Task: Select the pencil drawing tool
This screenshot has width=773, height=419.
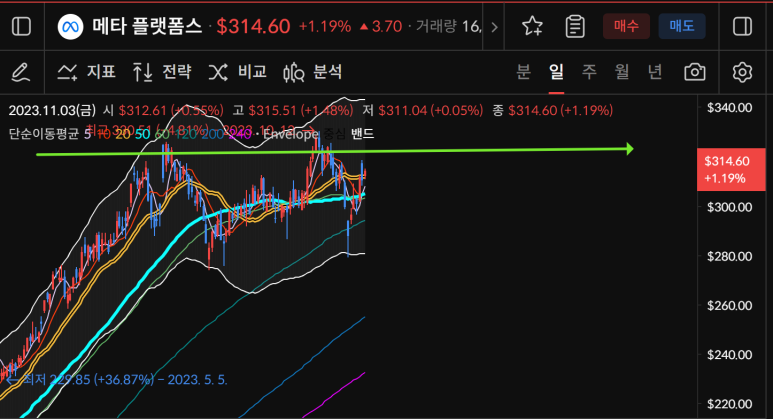Action: click(x=21, y=72)
